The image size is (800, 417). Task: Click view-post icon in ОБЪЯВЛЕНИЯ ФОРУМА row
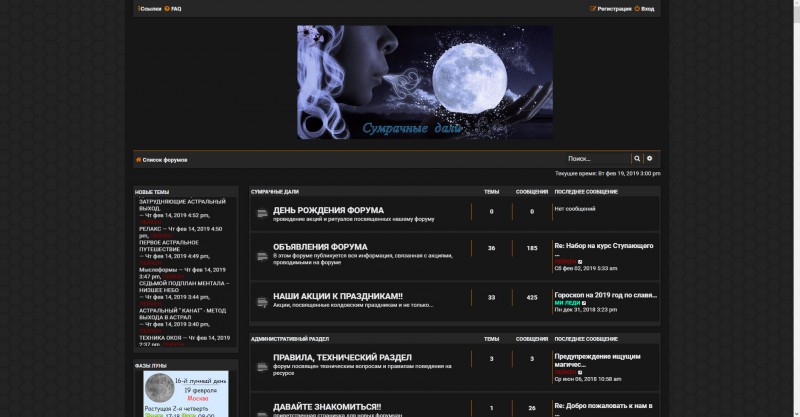[x=580, y=262]
